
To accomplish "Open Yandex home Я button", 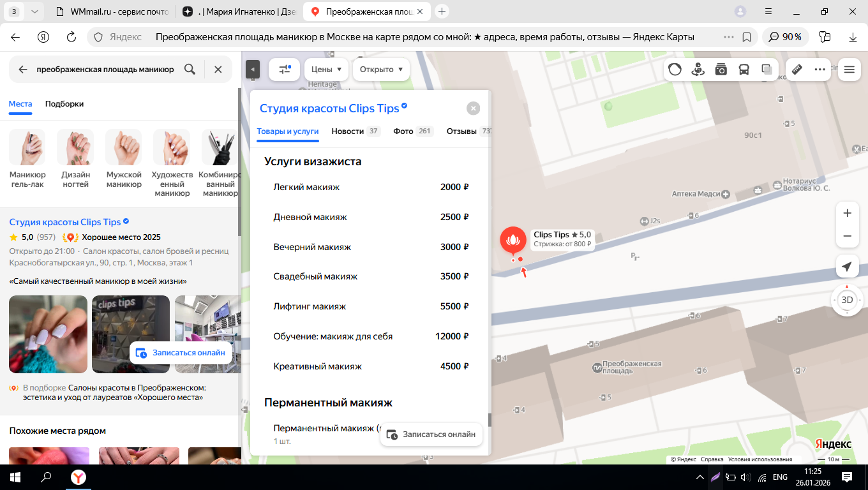I will point(43,37).
